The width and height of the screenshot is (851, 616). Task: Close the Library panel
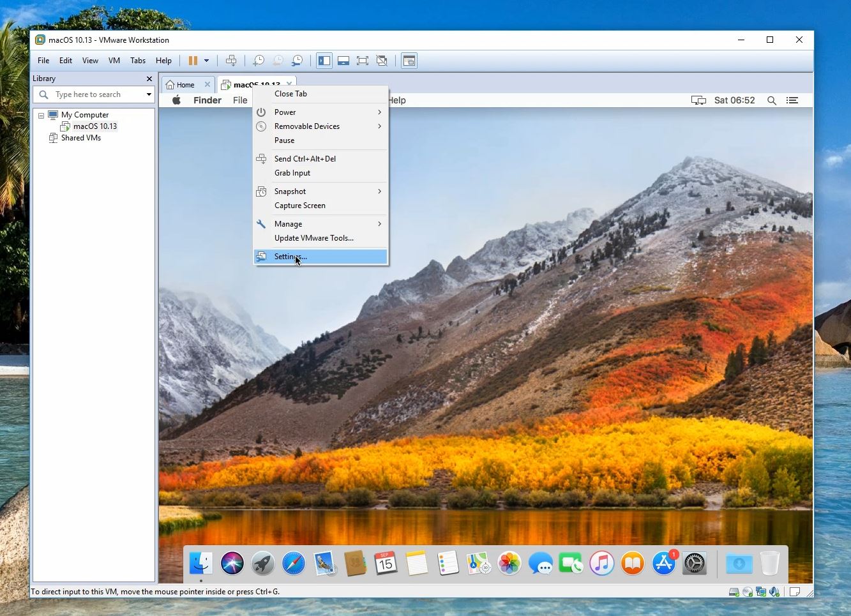(149, 79)
